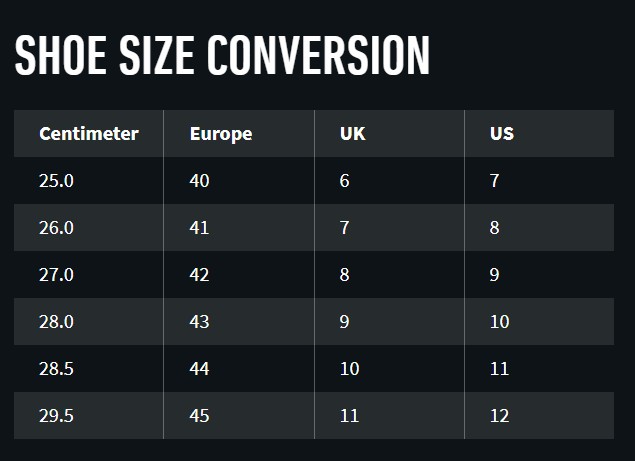This screenshot has width=635, height=461.
Task: Click UK size 6 cell
Action: (x=345, y=181)
